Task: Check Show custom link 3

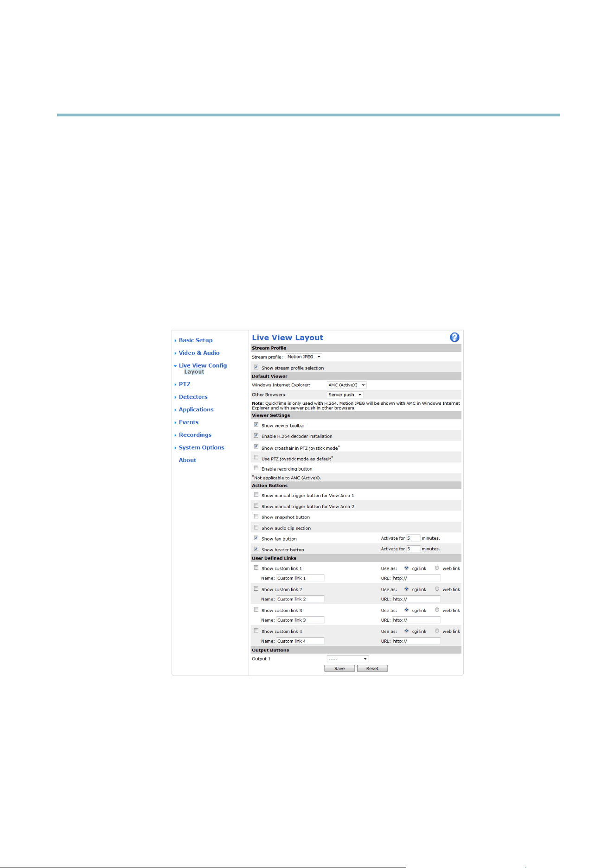Action: (256, 610)
